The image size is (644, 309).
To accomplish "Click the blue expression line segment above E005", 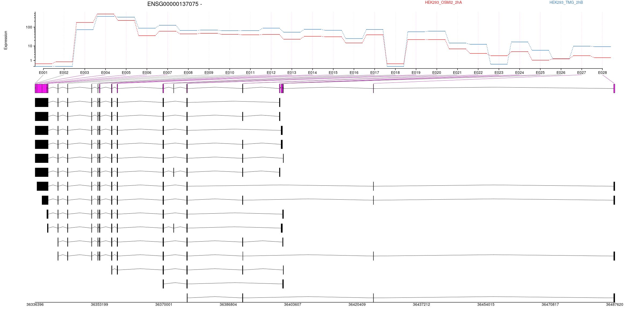I will [126, 17].
